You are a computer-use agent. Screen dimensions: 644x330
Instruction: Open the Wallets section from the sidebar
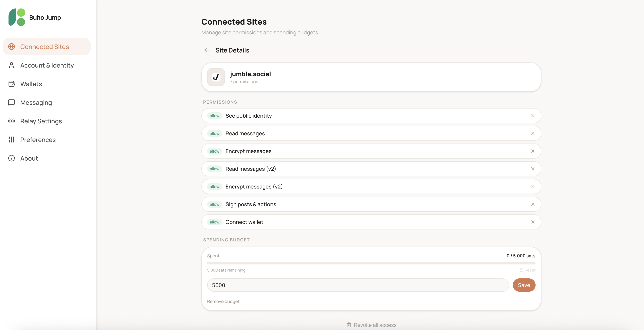click(x=31, y=84)
